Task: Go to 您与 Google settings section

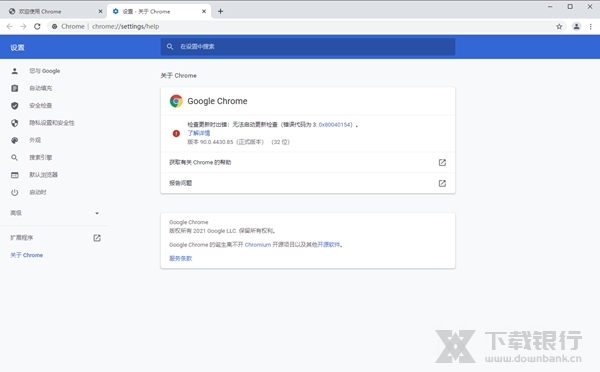Action: (x=45, y=71)
